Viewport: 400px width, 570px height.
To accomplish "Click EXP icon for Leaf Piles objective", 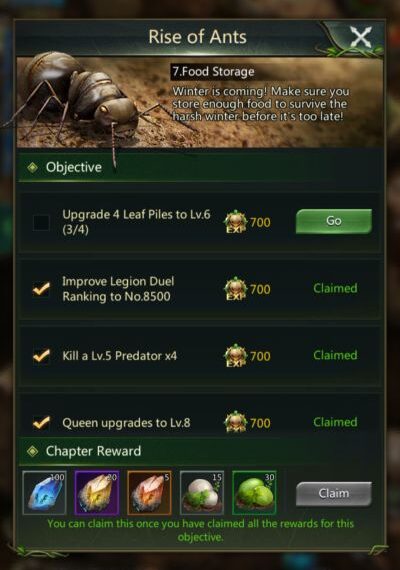I will click(235, 221).
